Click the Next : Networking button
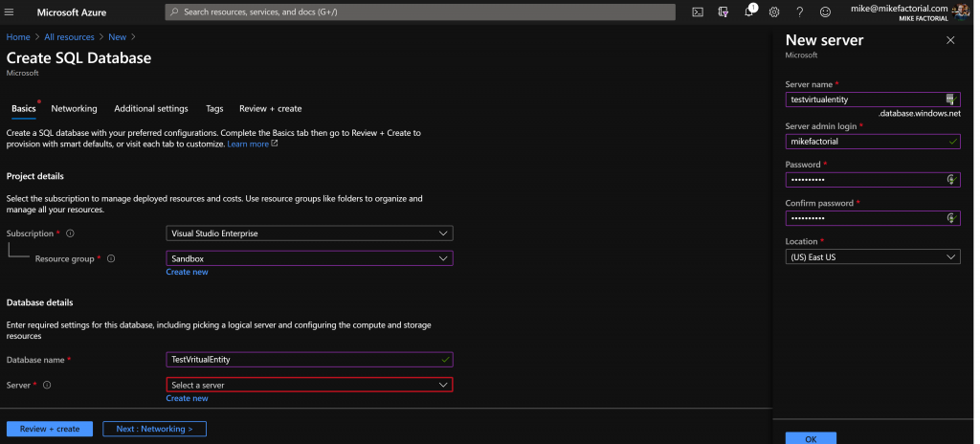 154,429
